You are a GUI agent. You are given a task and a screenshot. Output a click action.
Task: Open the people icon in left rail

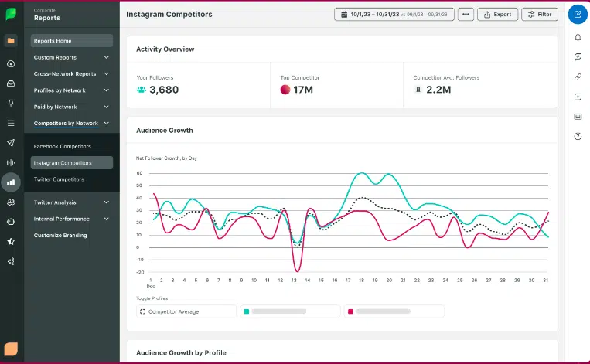(11, 202)
